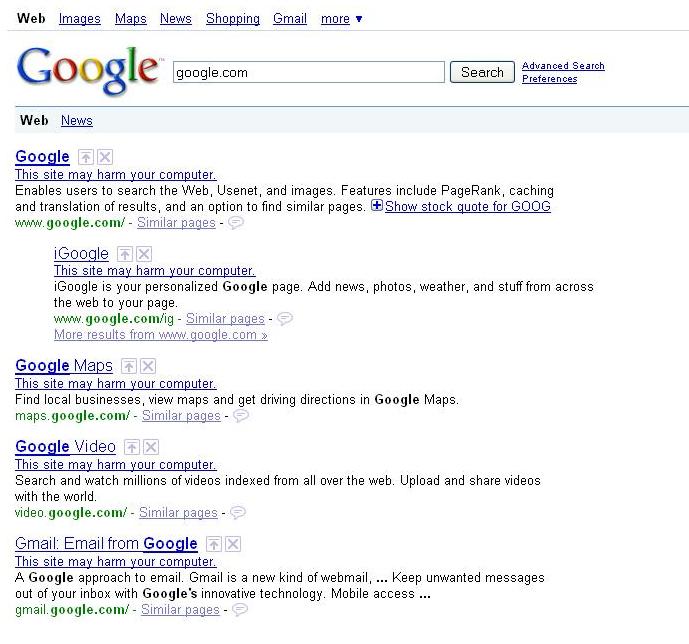The width and height of the screenshot is (689, 644).
Task: Add comment on gmail.google.com result
Action: tap(240, 610)
